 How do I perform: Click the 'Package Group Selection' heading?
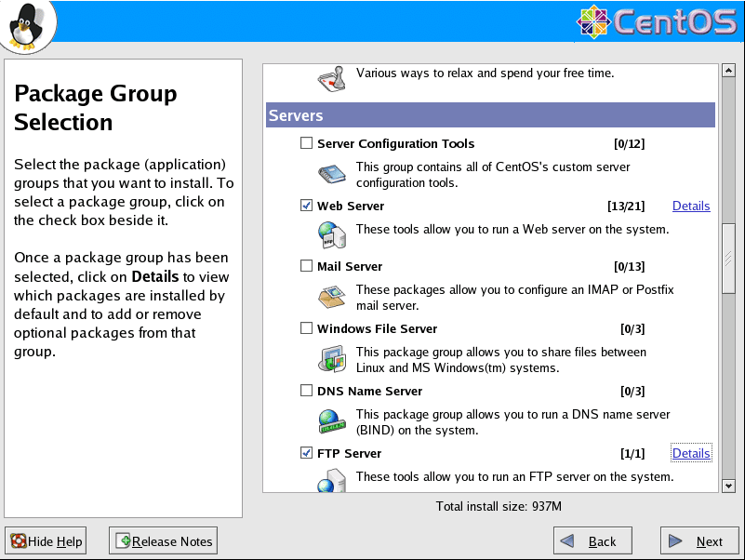96,107
